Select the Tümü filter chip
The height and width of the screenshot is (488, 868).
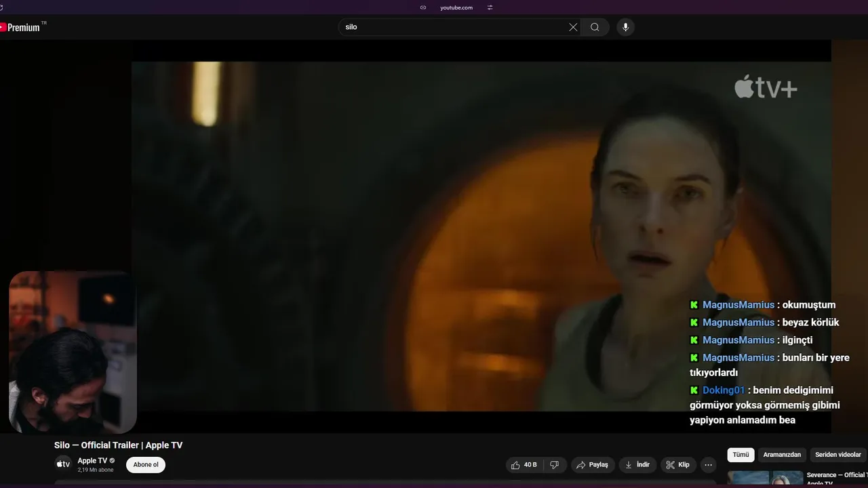coord(741,455)
